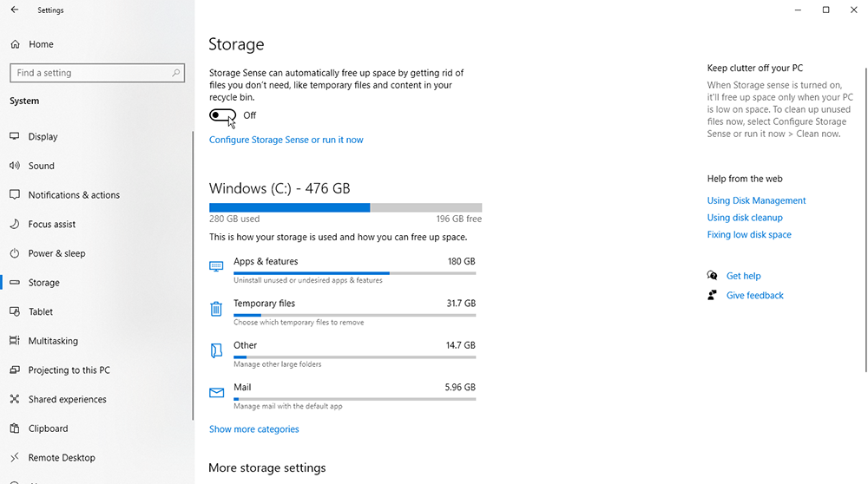
Task: Click the Mail envelope icon
Action: [x=216, y=393]
